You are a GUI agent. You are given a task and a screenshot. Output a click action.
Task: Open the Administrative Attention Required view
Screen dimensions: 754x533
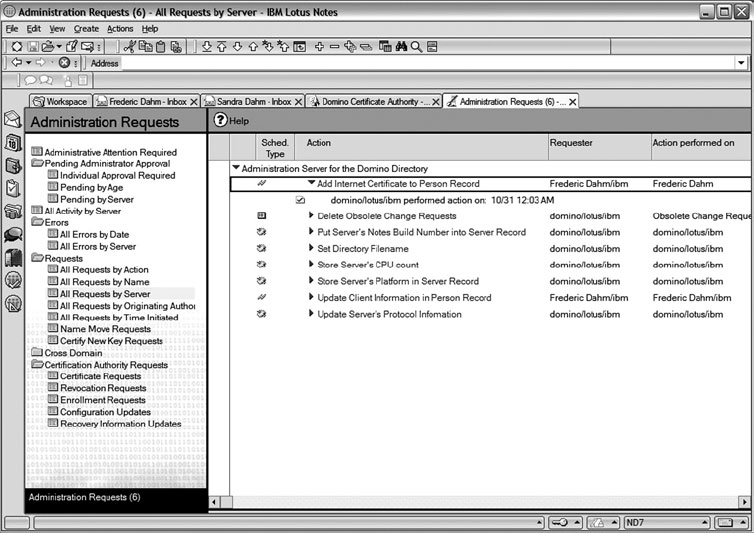[110, 152]
